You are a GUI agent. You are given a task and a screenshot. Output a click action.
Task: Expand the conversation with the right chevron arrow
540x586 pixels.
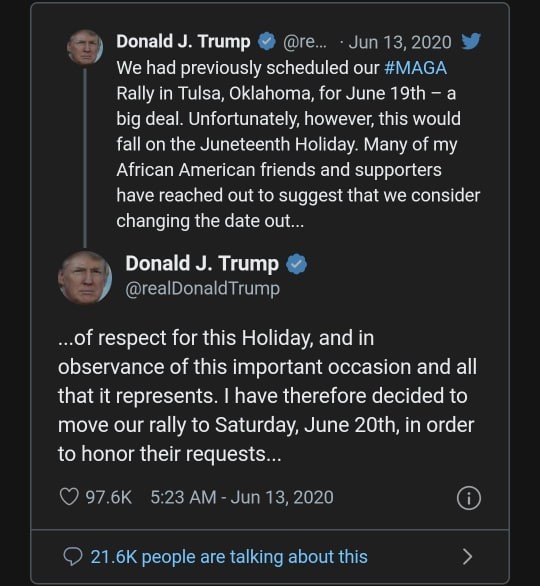[x=467, y=557]
